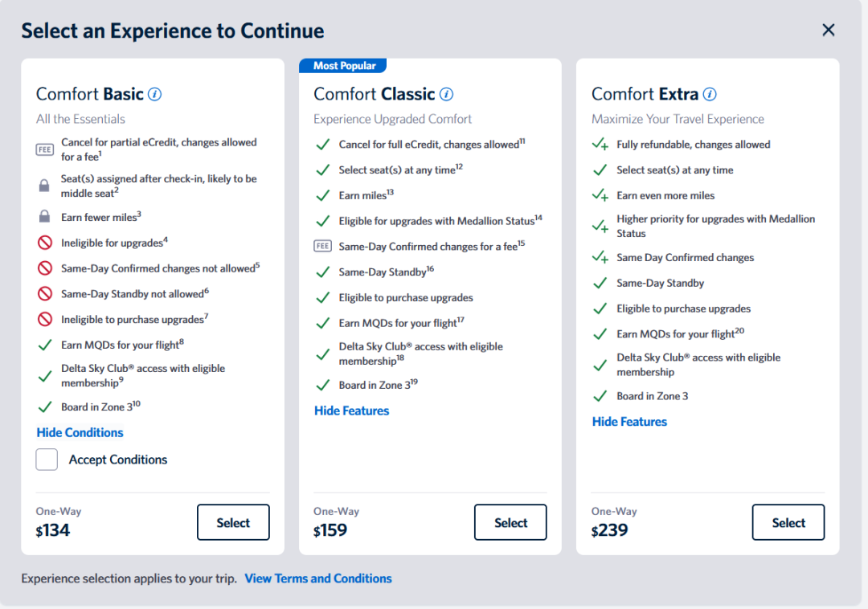Click the lock icon beside Earn fewer miles
The height and width of the screenshot is (609, 868).
45,217
